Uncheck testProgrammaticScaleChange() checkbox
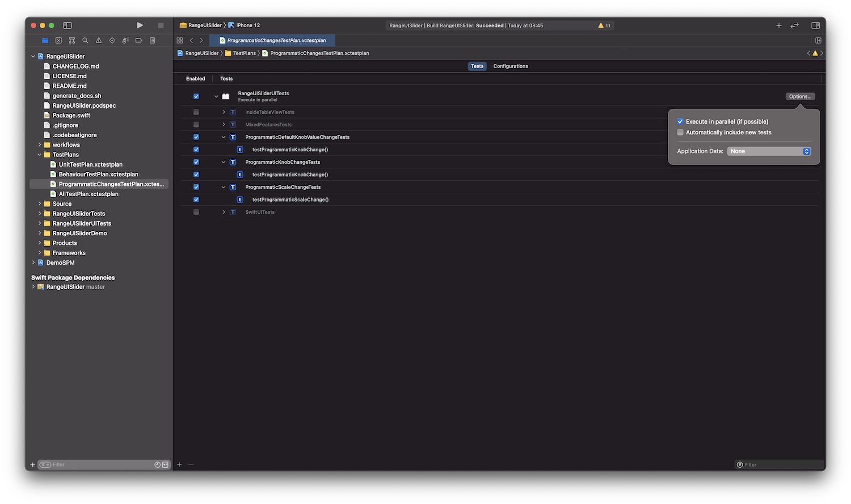The height and width of the screenshot is (504, 851). pos(196,200)
